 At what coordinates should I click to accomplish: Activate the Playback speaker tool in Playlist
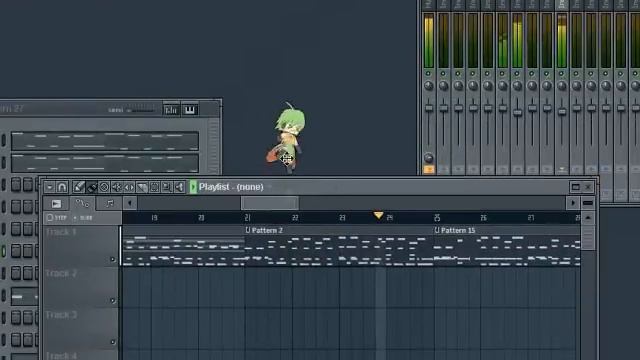pos(180,187)
